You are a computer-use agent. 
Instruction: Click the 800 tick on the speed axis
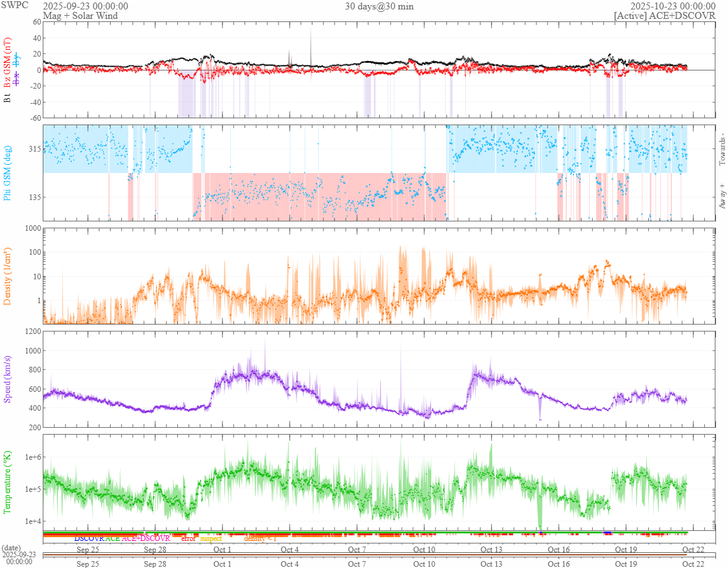[x=35, y=370]
